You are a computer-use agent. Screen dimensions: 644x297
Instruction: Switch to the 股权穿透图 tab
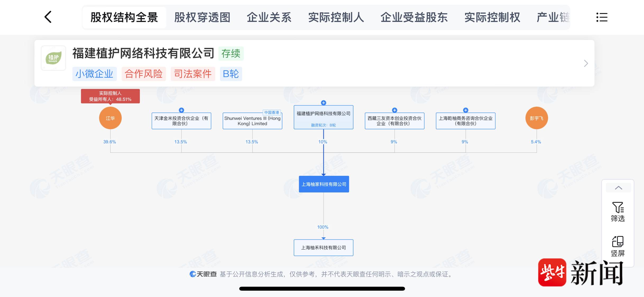(202, 17)
